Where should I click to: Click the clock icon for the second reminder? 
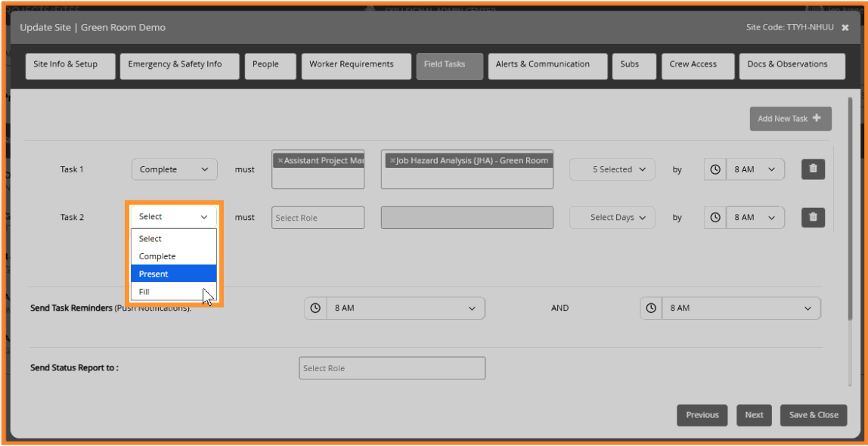[x=651, y=308]
